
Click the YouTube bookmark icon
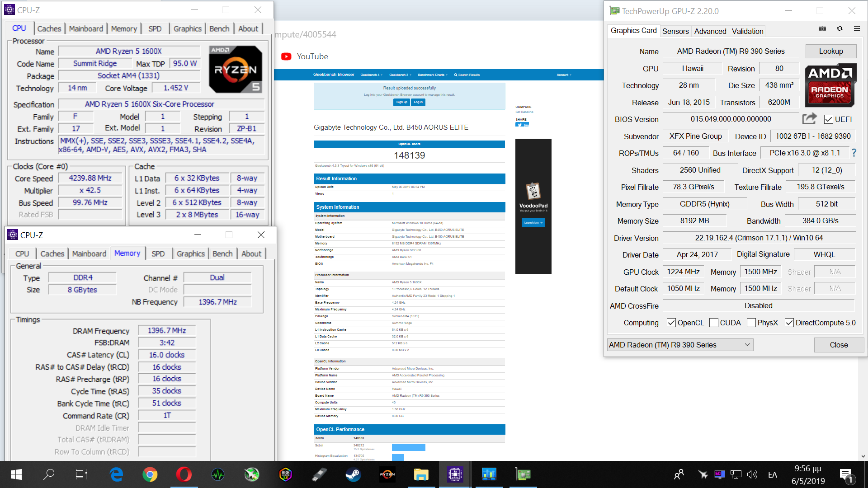pyautogui.click(x=286, y=56)
